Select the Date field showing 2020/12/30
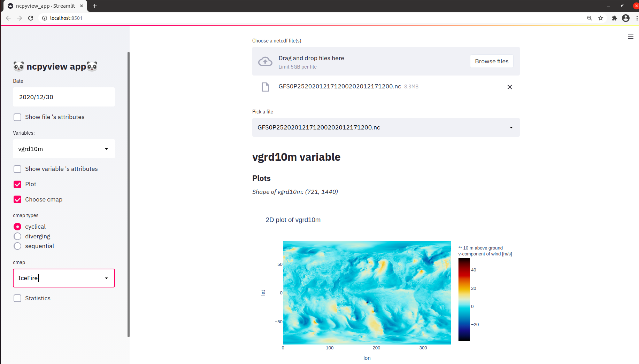Image resolution: width=639 pixels, height=364 pixels. click(x=64, y=97)
